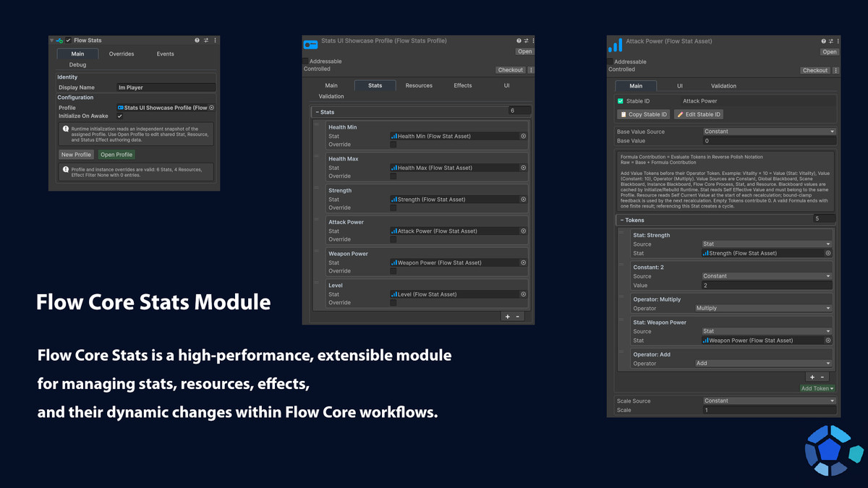This screenshot has width=868, height=488.
Task: Open help icon in Attack Power inspector header
Action: pos(823,41)
